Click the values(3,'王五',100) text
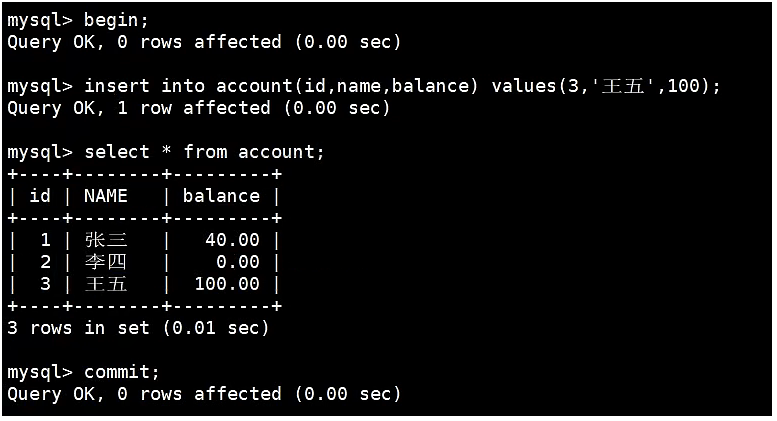Image resolution: width=777 pixels, height=421 pixels. (601, 86)
